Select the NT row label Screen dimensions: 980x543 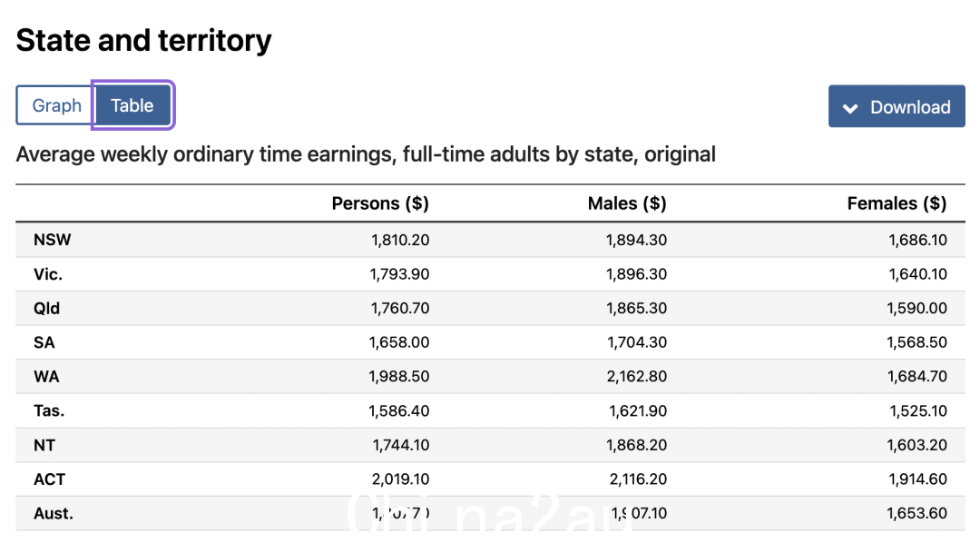[44, 445]
